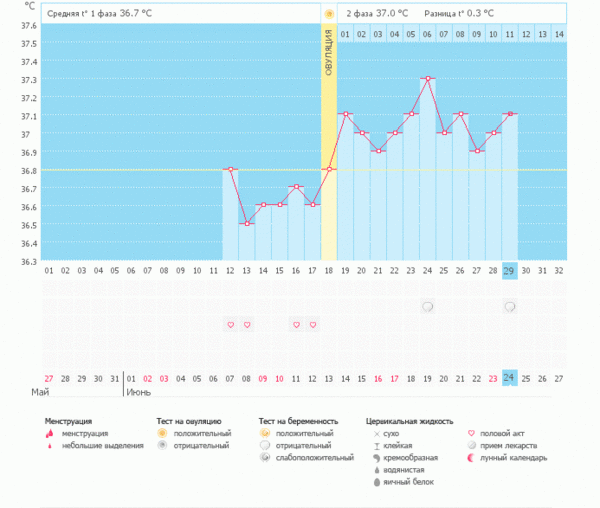
Task: Click the red menstruation drop legend icon
Action: tap(50, 433)
